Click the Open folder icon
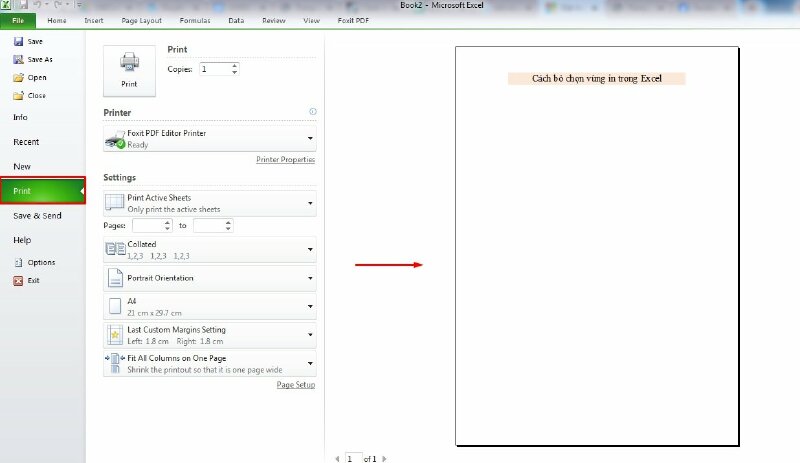Image resolution: width=800 pixels, height=463 pixels. point(18,78)
